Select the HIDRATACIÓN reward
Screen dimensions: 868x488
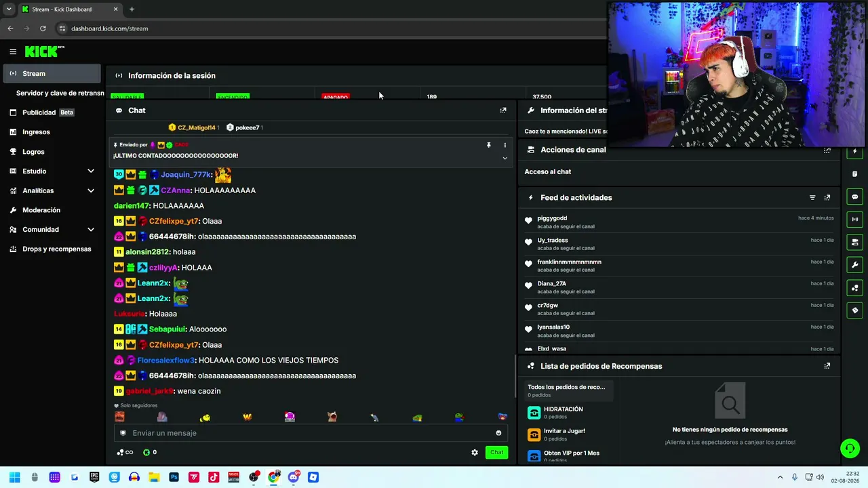pos(570,413)
